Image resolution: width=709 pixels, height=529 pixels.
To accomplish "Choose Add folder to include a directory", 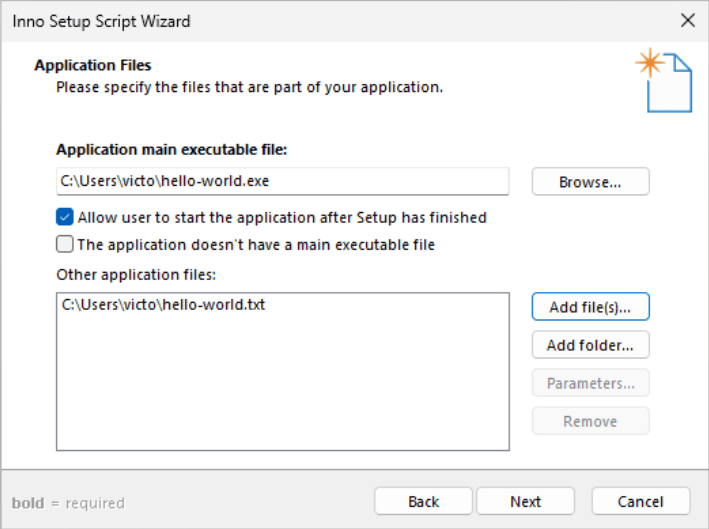I will (x=591, y=345).
